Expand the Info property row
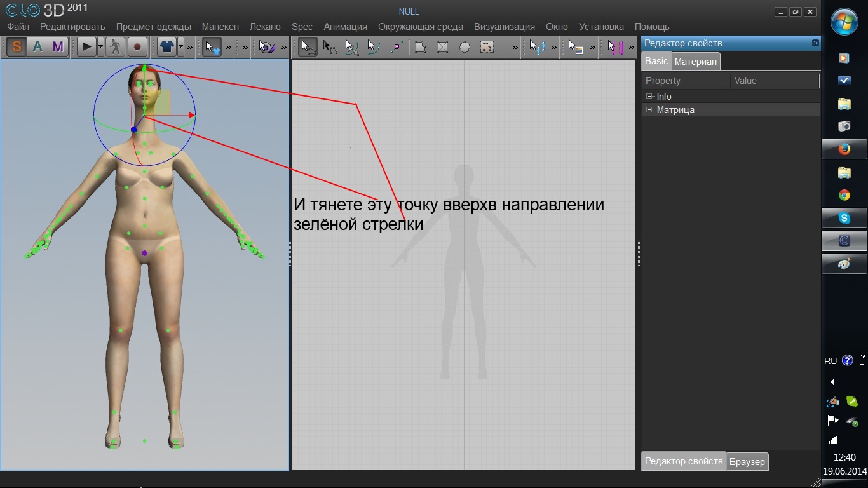The height and width of the screenshot is (488, 868). point(649,97)
